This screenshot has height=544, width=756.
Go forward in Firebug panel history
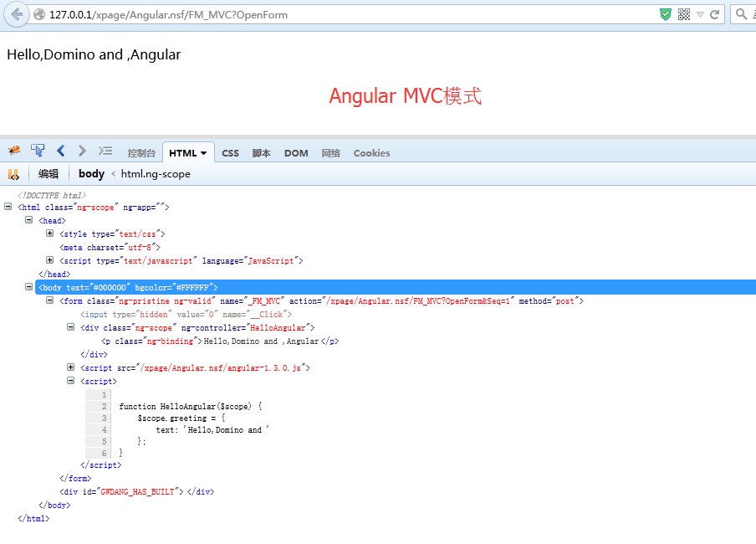coord(82,151)
